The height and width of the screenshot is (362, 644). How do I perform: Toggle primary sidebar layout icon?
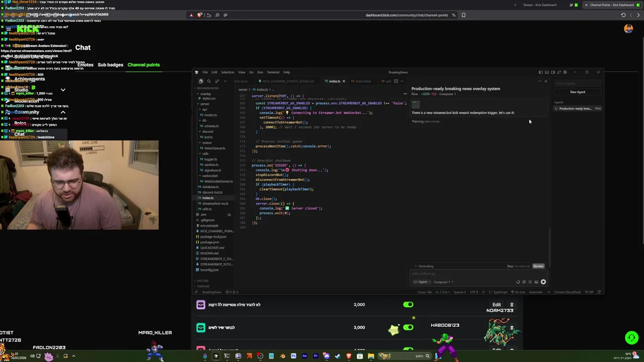coord(540,72)
